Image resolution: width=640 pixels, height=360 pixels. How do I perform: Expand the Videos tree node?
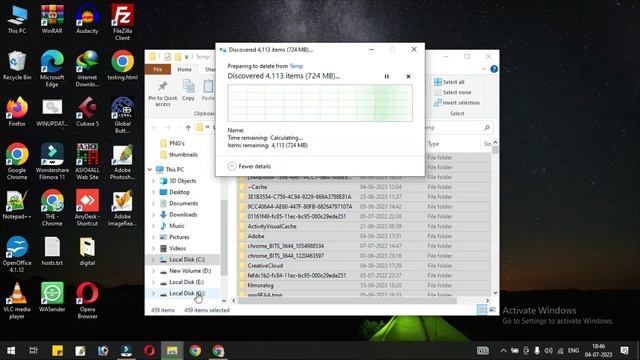point(154,248)
